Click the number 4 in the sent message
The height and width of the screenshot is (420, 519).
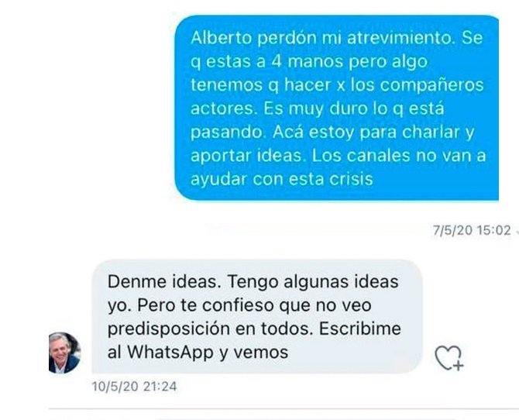277,62
